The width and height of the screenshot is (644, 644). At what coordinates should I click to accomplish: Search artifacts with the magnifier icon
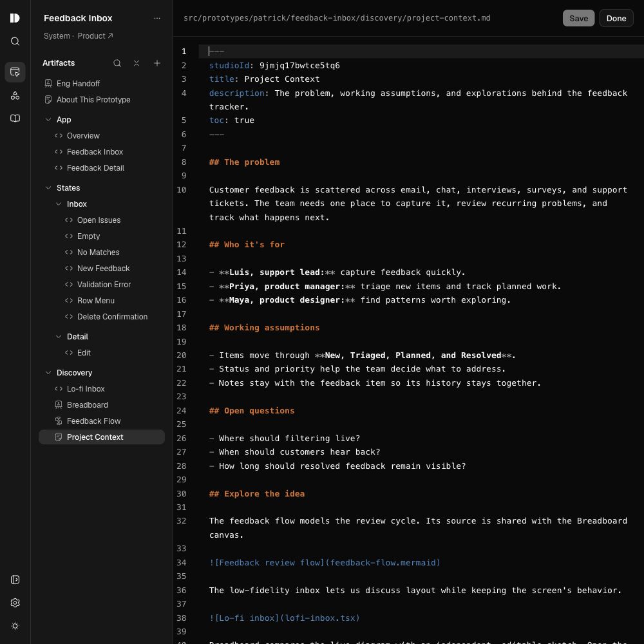pos(117,63)
